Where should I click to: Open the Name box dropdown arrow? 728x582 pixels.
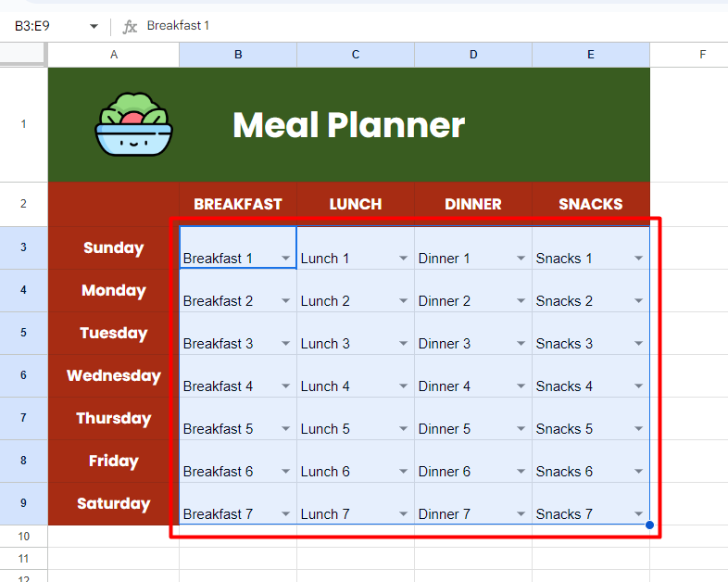94,27
